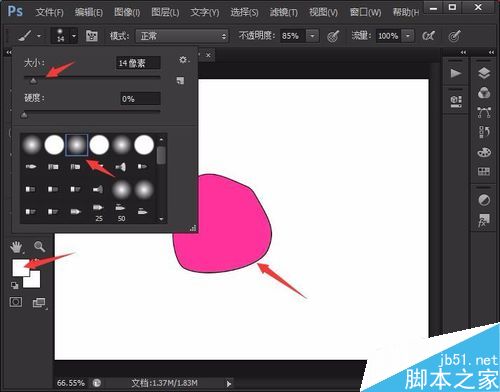Reset default foreground and background colors icon

pyautogui.click(x=14, y=286)
